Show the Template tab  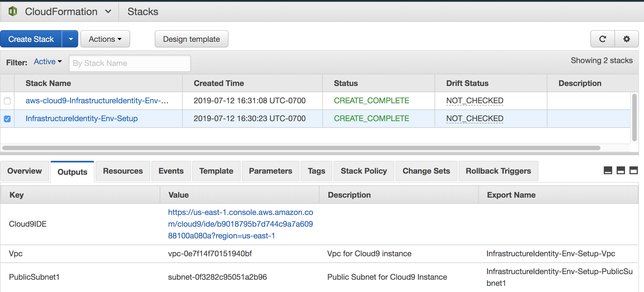(216, 171)
